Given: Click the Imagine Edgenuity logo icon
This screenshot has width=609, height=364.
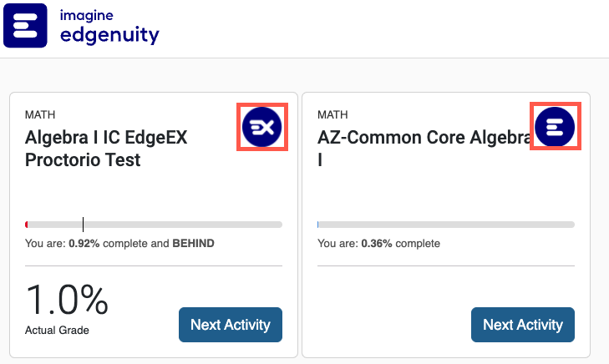Looking at the screenshot, I should point(26,25).
